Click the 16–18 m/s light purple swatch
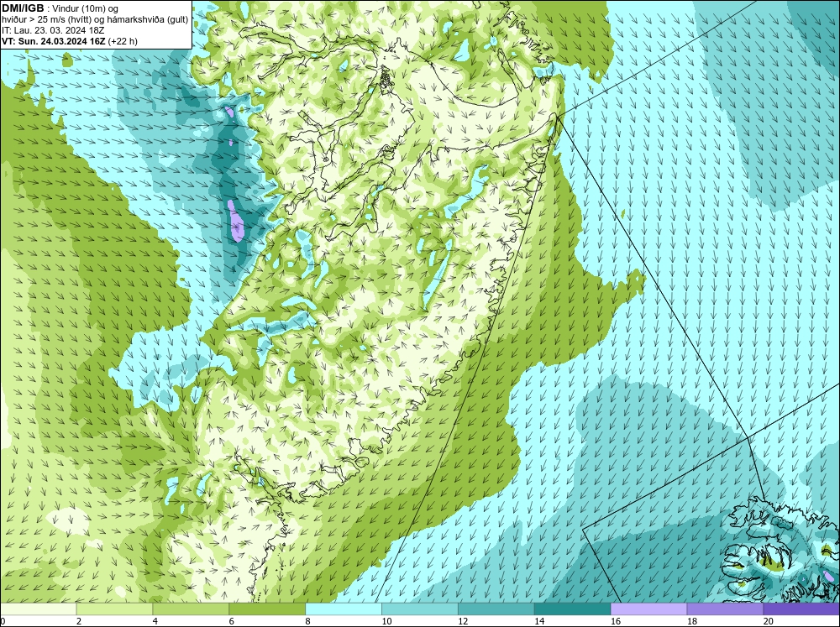The image size is (840, 627). click(x=648, y=609)
